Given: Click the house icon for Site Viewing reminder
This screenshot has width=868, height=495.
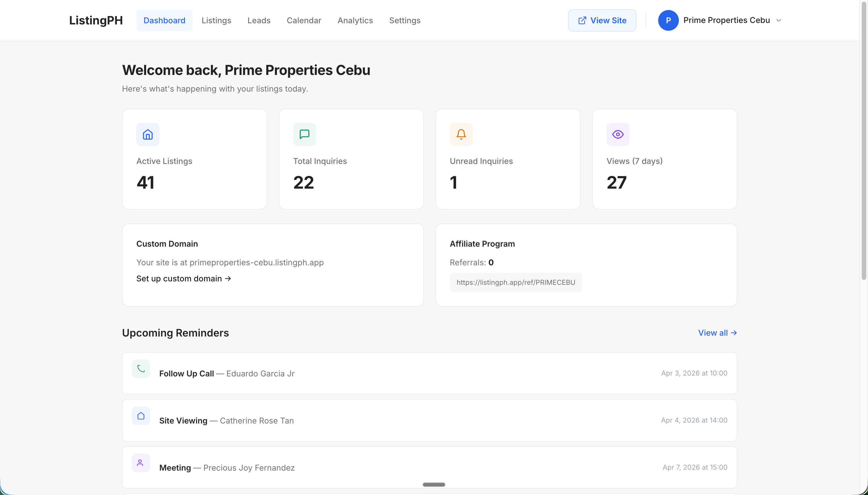Looking at the screenshot, I should (x=141, y=416).
